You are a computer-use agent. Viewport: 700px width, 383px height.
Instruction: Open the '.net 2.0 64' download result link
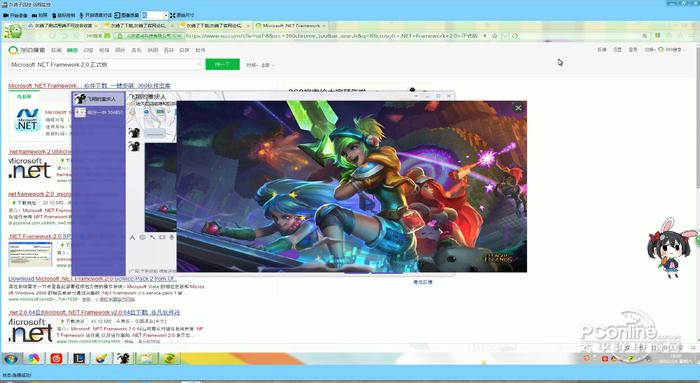94,312
